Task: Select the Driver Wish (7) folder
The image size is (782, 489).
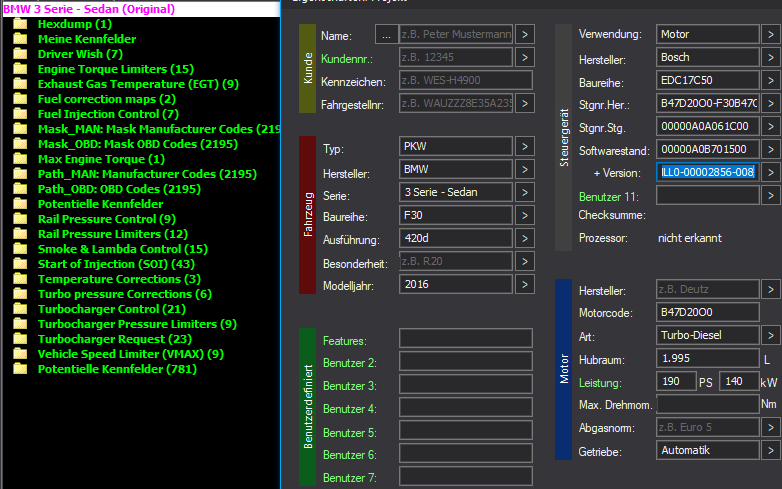Action: pyautogui.click(x=80, y=54)
